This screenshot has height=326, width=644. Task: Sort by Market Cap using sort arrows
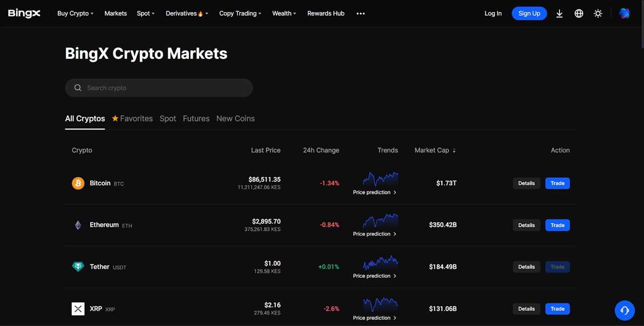coord(454,150)
